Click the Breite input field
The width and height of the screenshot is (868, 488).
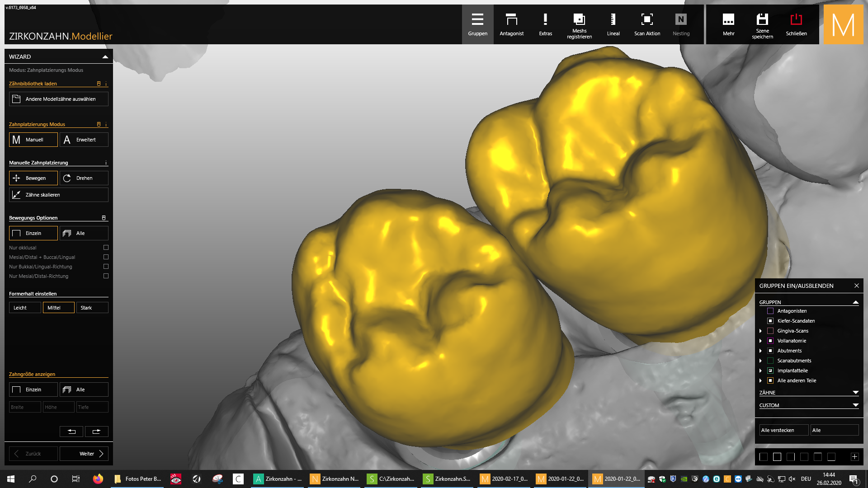[x=25, y=407]
